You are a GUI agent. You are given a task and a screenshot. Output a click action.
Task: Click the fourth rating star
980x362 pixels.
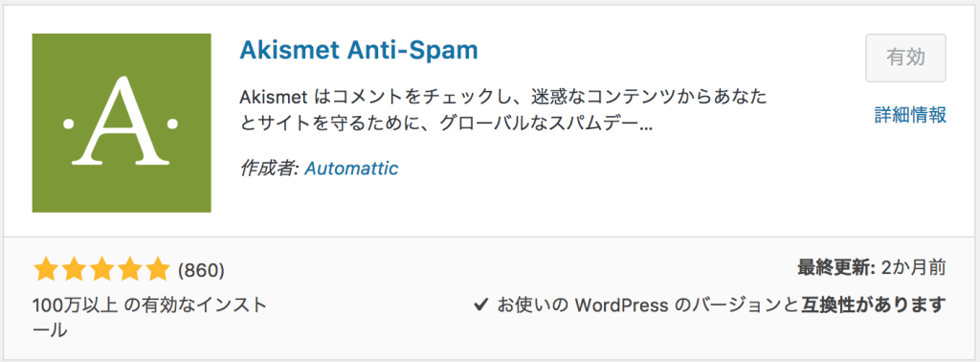click(x=129, y=269)
